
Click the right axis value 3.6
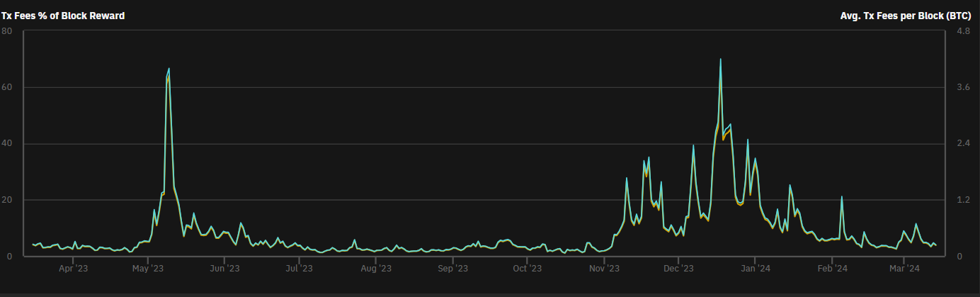(x=962, y=87)
